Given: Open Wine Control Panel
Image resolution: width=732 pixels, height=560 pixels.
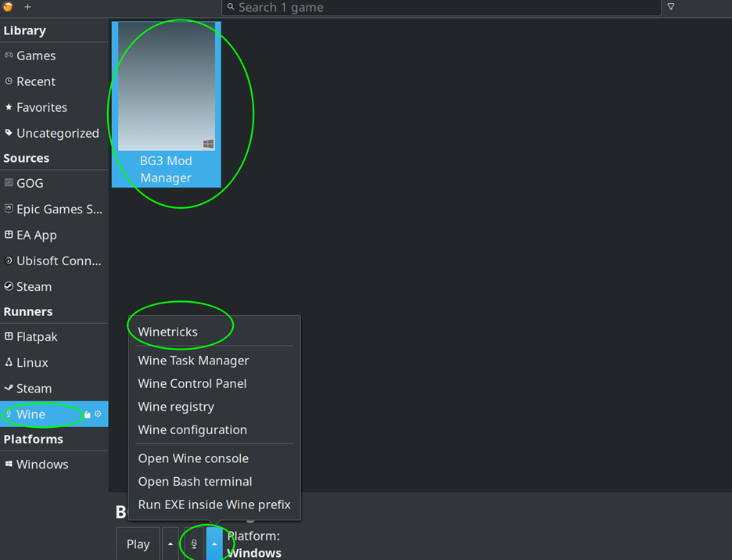Looking at the screenshot, I should (214, 383).
